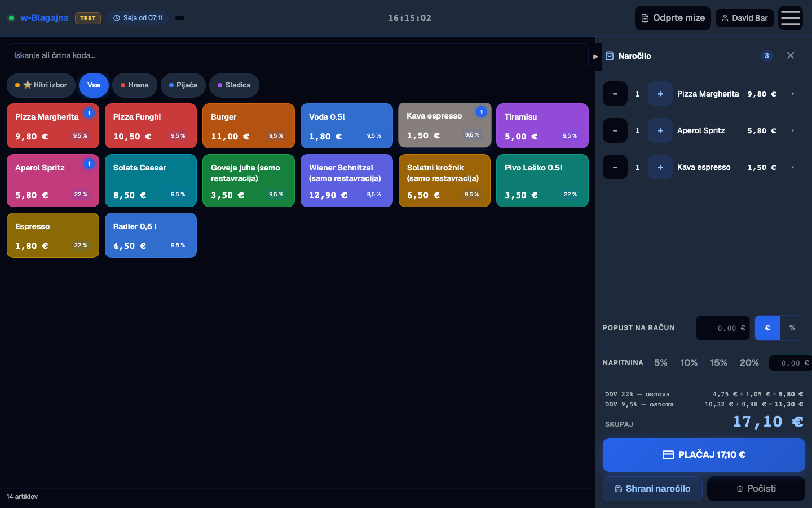Screen dimensions: 812x508
Task: Add Pivo Laško 0.5l to order
Action: tap(542, 181)
